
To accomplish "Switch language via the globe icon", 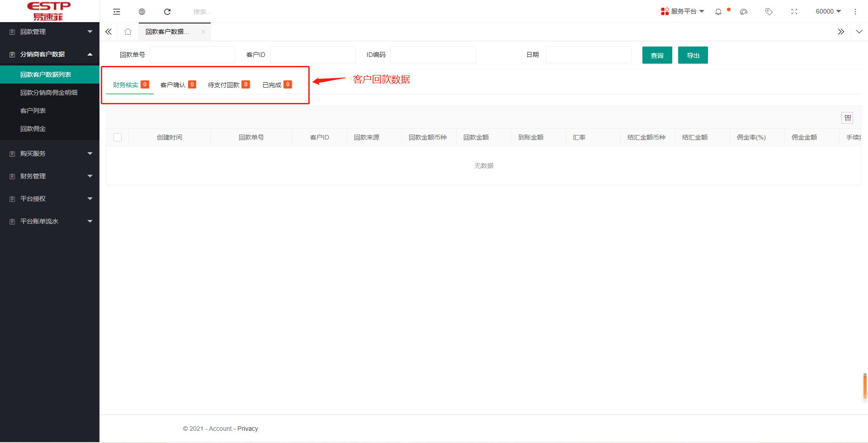I will pyautogui.click(x=142, y=11).
